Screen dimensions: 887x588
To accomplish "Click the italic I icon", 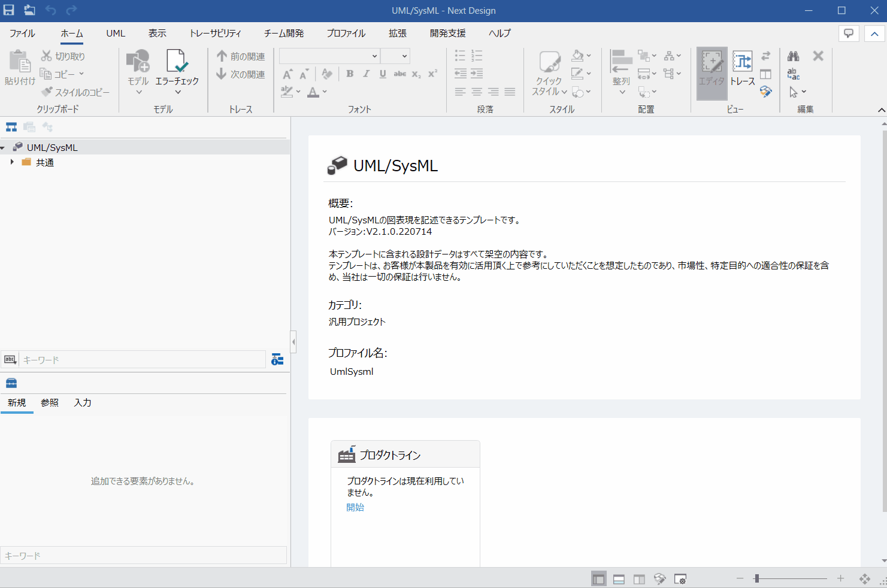I will click(366, 74).
